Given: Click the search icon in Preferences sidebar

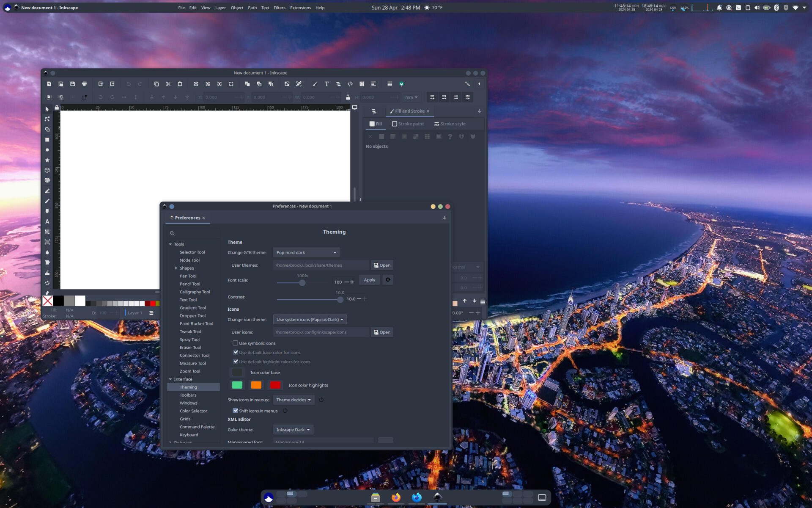Looking at the screenshot, I should click(x=172, y=233).
